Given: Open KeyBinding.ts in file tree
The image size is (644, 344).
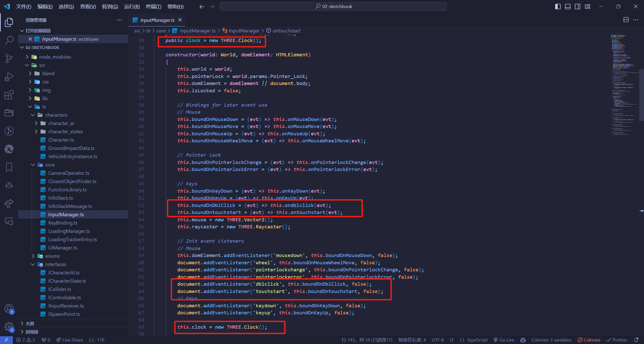Looking at the screenshot, I should pos(73,223).
